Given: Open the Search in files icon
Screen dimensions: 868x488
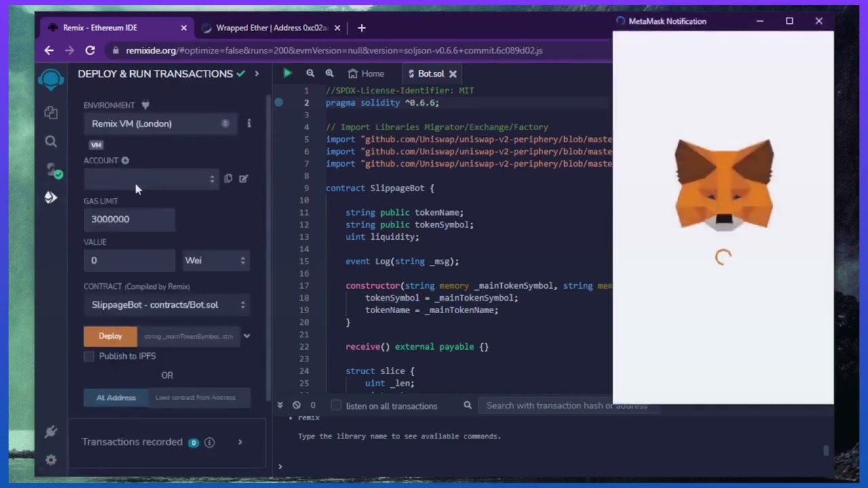Looking at the screenshot, I should [51, 141].
